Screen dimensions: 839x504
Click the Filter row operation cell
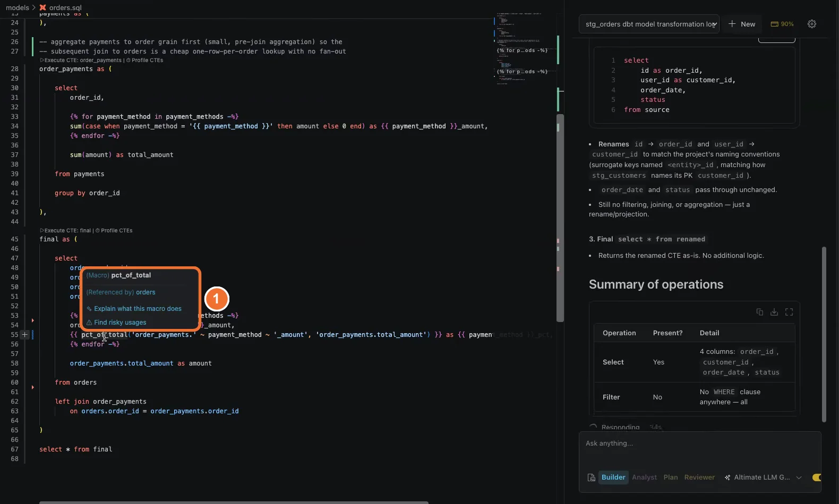[x=611, y=397]
